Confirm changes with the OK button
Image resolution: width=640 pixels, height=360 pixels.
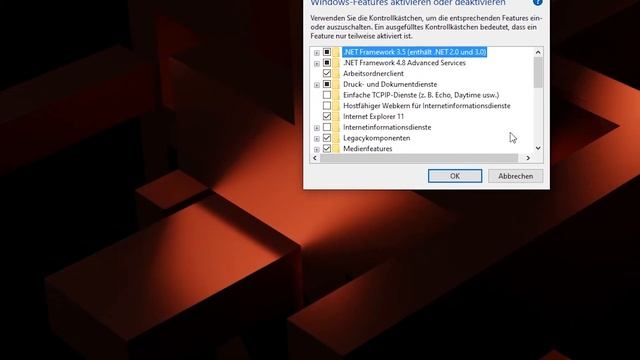click(x=455, y=176)
